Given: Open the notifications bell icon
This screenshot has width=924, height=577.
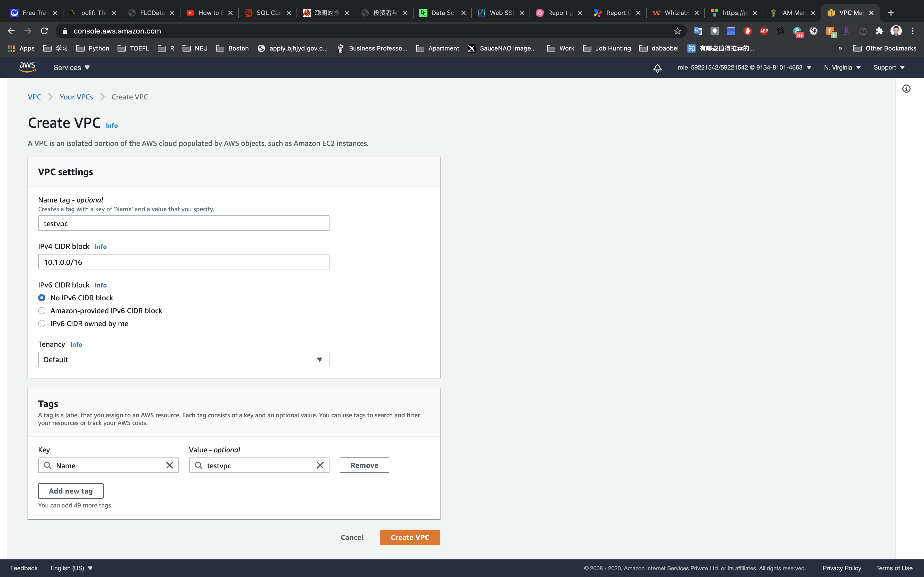Looking at the screenshot, I should coord(657,68).
